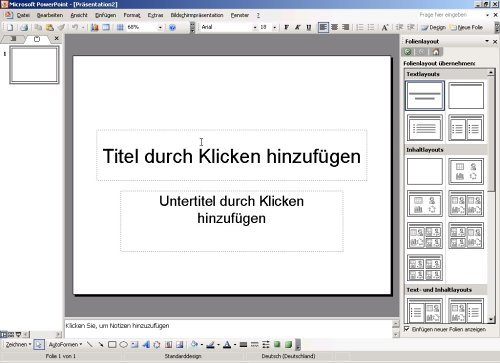The width and height of the screenshot is (500, 363).
Task: Open zoom percentage dropdown
Action: (x=160, y=28)
